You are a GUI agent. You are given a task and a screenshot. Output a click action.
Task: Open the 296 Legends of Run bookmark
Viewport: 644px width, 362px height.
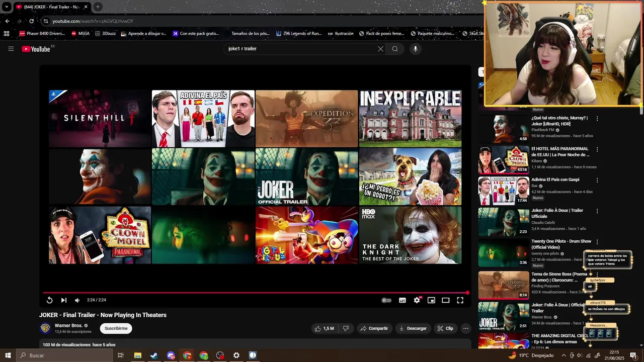point(299,34)
